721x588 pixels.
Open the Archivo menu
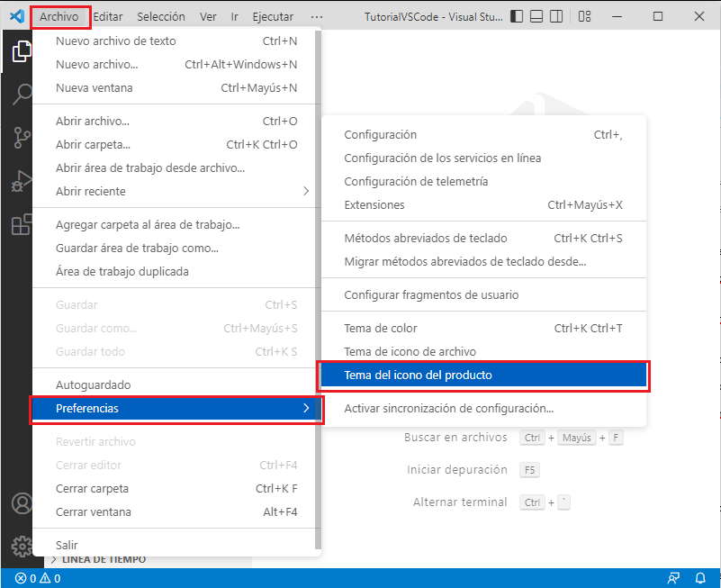(59, 17)
